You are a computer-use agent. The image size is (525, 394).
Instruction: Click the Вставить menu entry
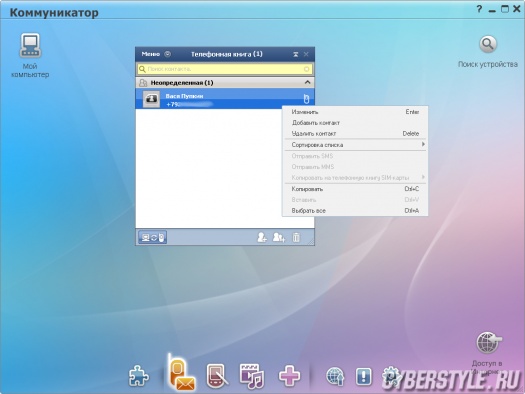click(355, 200)
